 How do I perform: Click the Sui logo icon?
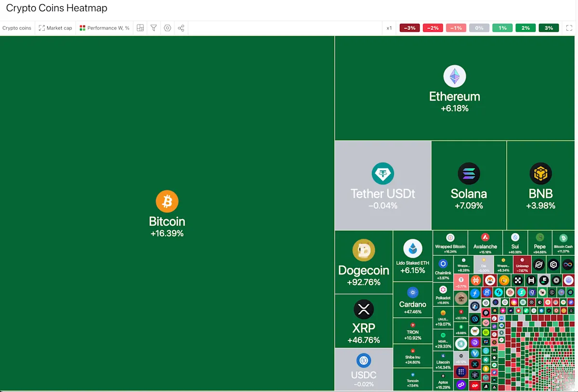click(x=515, y=237)
